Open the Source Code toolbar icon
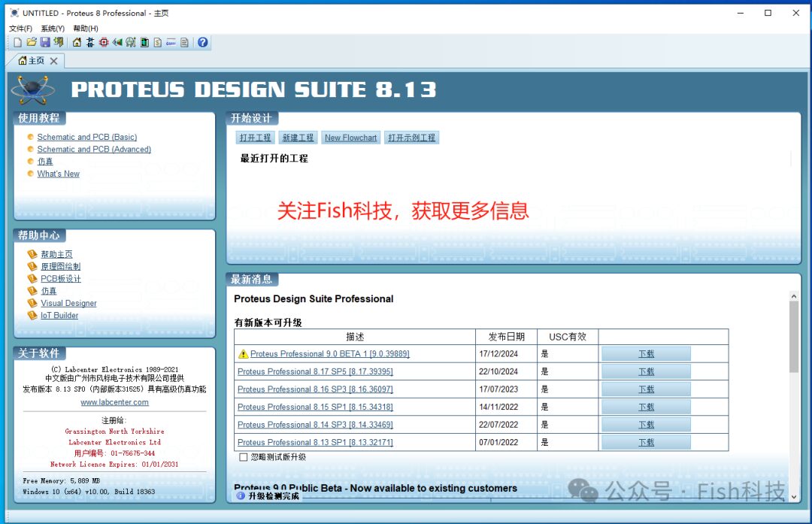812x524 pixels. tap(171, 42)
